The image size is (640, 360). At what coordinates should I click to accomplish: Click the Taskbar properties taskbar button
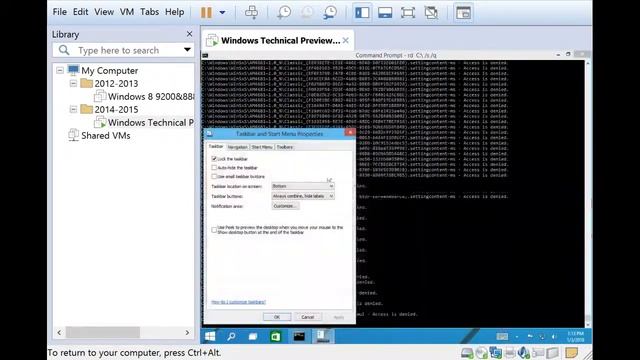tap(323, 336)
